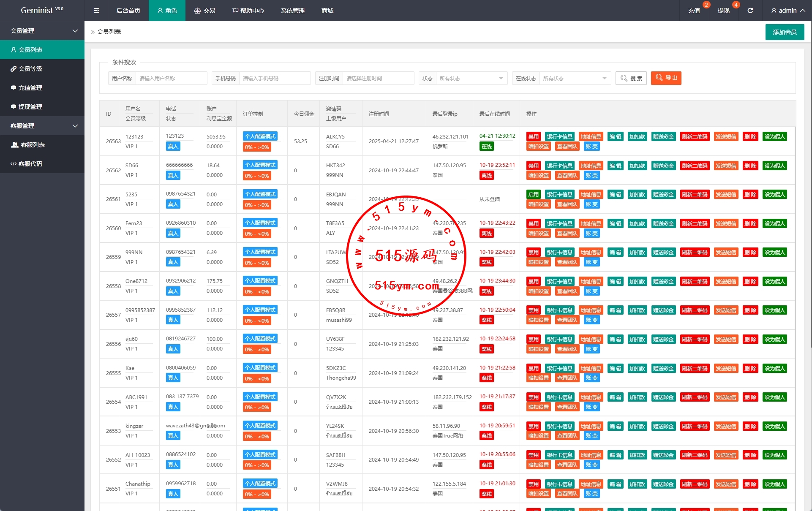Open 会员等级 in the sidebar

30,69
